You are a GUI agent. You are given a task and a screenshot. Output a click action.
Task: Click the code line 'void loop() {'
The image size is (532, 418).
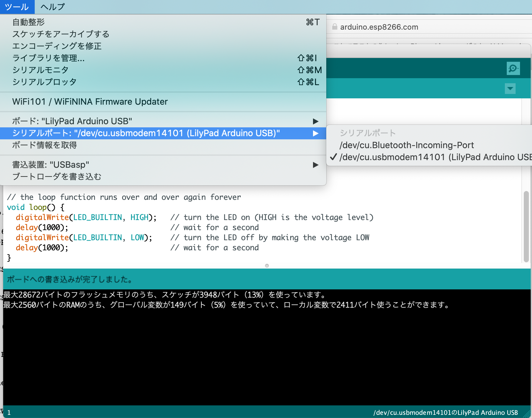[36, 207]
